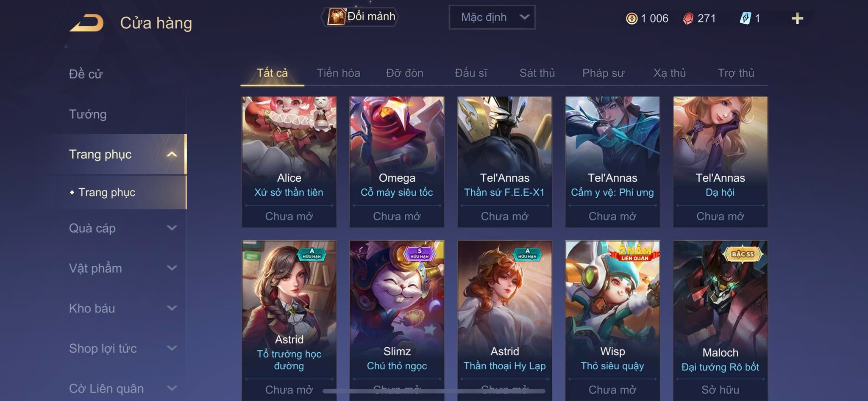Click the blue voucher card icon
This screenshot has width=868, height=401.
click(746, 18)
